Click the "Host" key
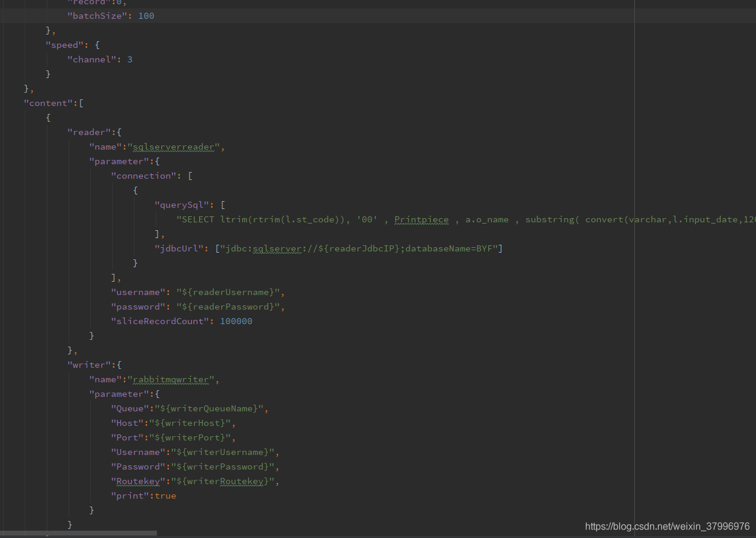756x538 pixels. (127, 423)
